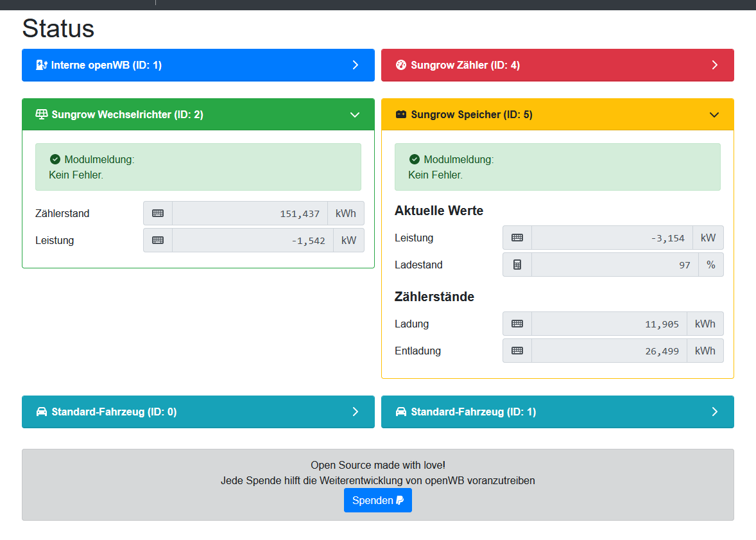The height and width of the screenshot is (540, 756).
Task: Click the gauge icon beside Sungrow Zähler
Action: 400,65
